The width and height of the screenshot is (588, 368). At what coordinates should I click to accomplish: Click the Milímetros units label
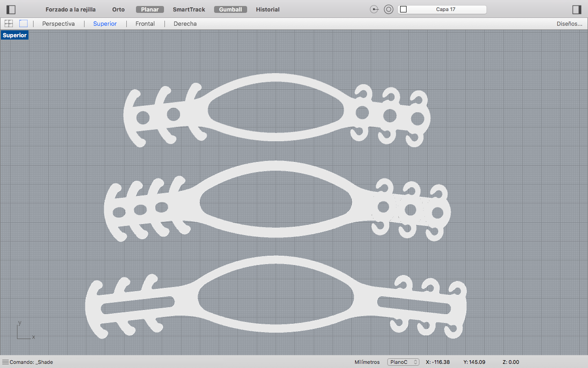pyautogui.click(x=367, y=362)
